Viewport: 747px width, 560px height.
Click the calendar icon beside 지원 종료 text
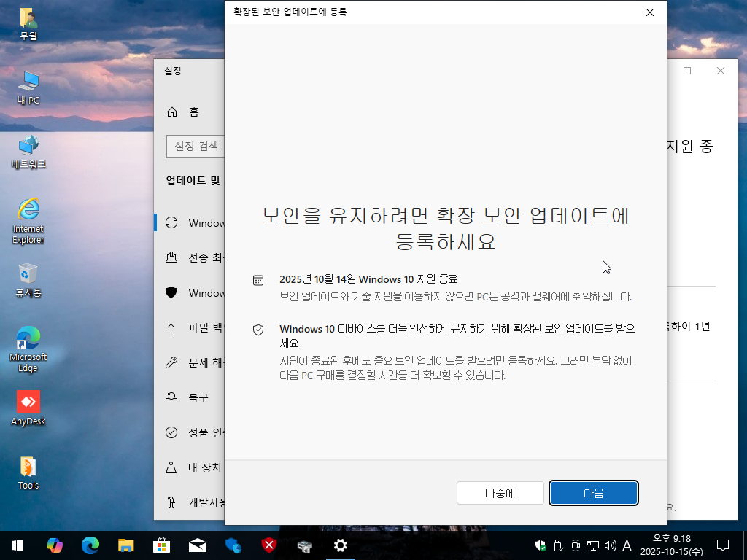pos(258,280)
